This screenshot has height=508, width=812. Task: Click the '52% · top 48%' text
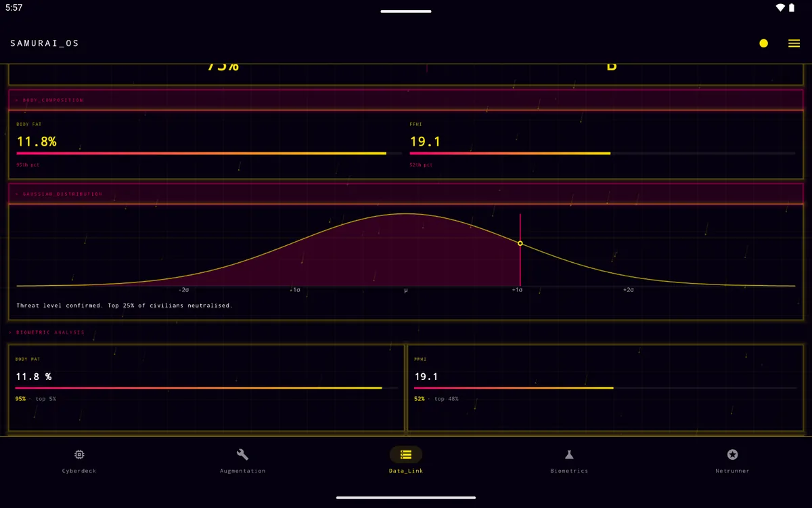pyautogui.click(x=436, y=399)
